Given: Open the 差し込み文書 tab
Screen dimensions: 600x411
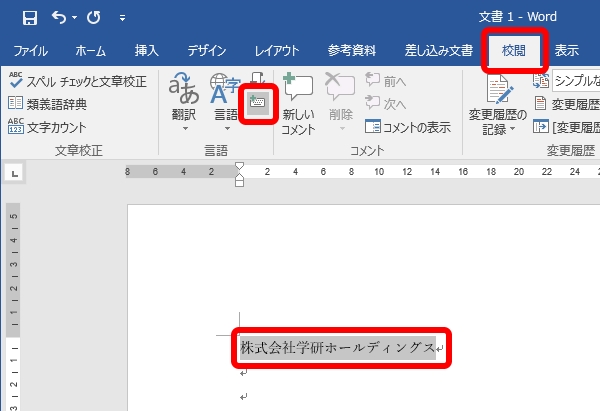Looking at the screenshot, I should click(x=439, y=51).
